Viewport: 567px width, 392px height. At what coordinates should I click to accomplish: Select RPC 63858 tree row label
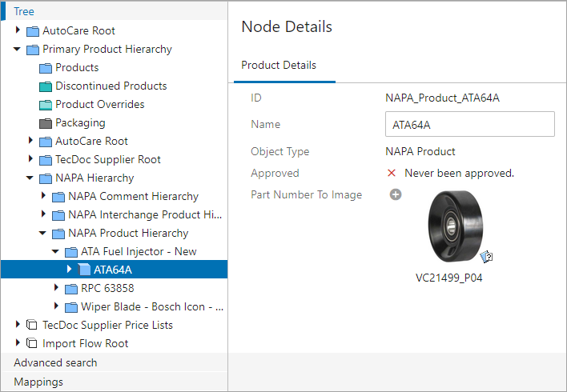[x=107, y=288]
